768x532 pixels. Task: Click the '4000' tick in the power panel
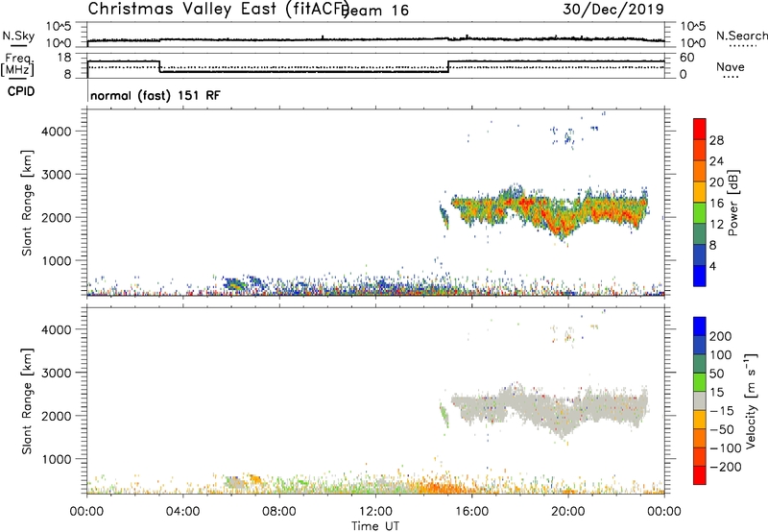click(57, 132)
